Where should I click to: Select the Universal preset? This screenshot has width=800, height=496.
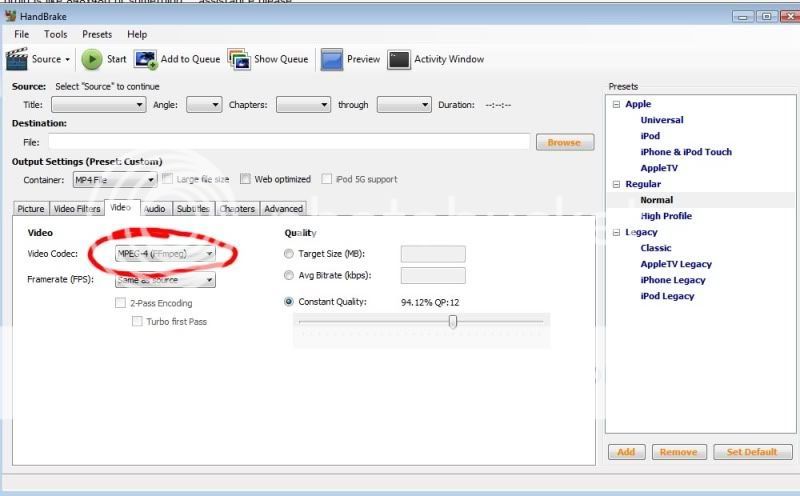pos(662,120)
